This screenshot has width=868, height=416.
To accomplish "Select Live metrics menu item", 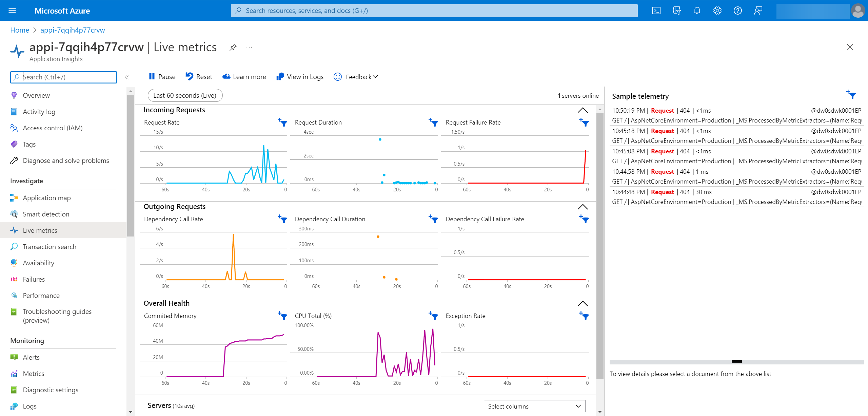I will coord(63,230).
